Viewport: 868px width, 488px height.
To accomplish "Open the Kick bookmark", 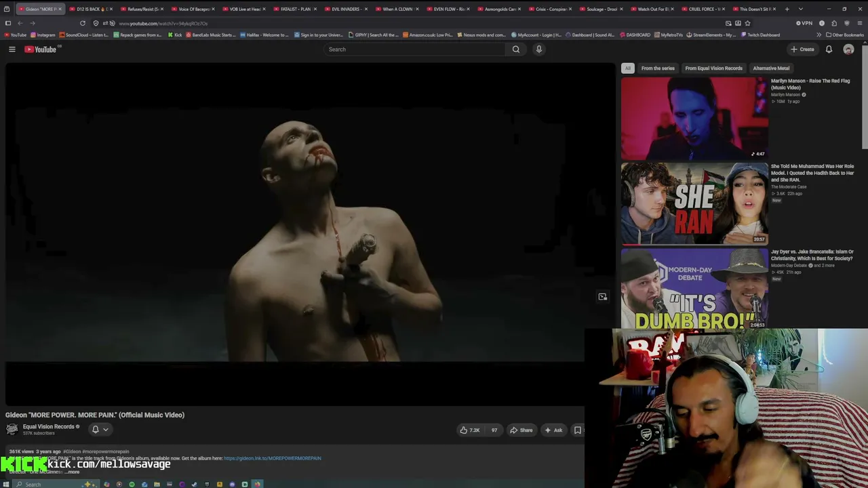I will (175, 35).
